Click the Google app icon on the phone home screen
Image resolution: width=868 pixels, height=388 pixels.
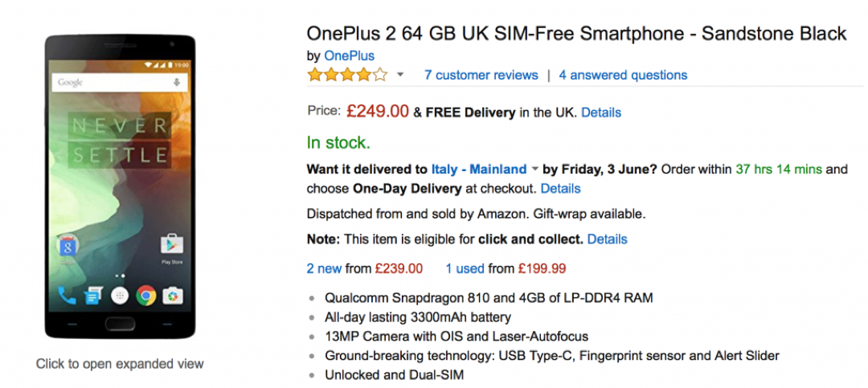[x=68, y=246]
